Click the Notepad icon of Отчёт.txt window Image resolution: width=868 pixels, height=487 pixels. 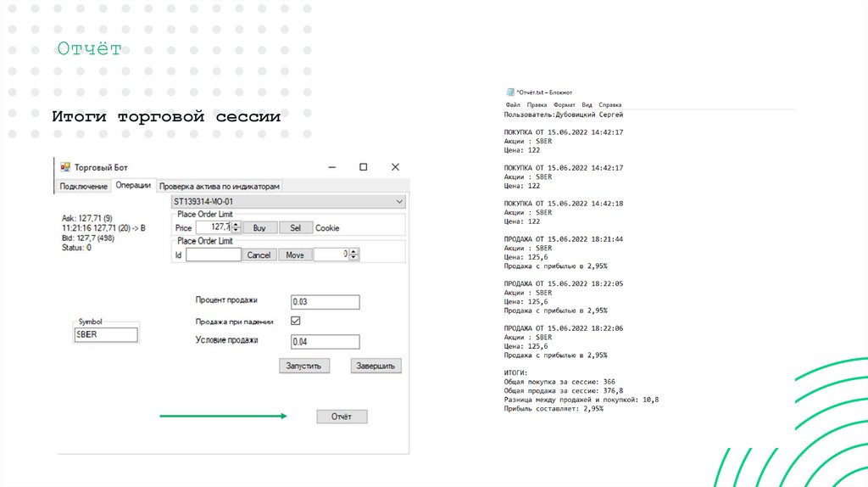coord(509,92)
